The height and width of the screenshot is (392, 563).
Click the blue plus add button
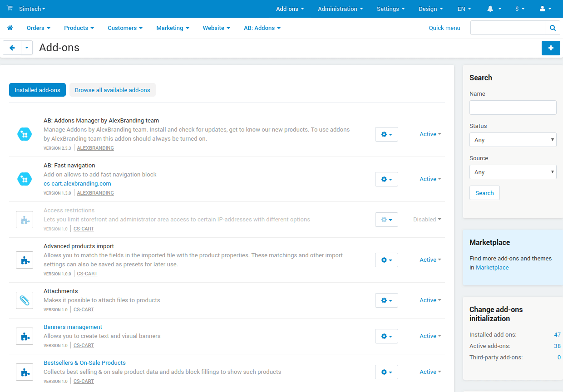tap(551, 48)
